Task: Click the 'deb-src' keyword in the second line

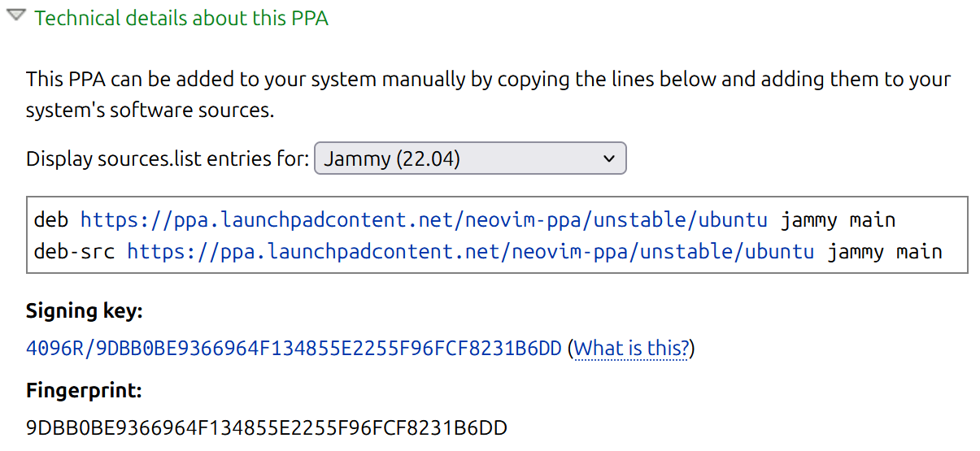Action: [74, 251]
